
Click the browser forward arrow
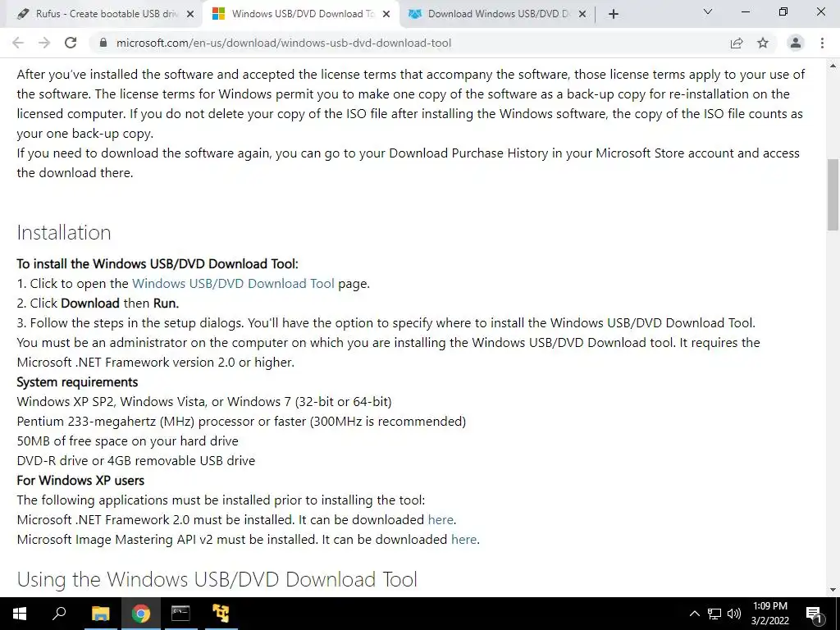pos(44,43)
